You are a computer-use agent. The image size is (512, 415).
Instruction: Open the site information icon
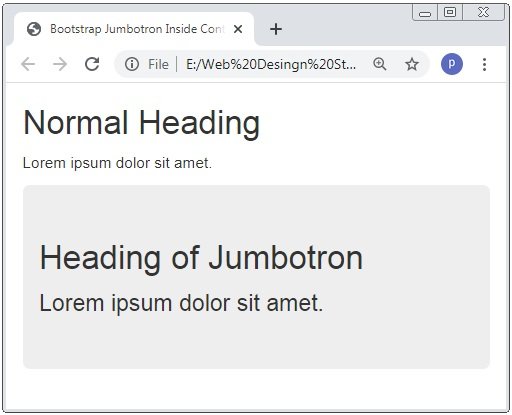click(x=132, y=64)
